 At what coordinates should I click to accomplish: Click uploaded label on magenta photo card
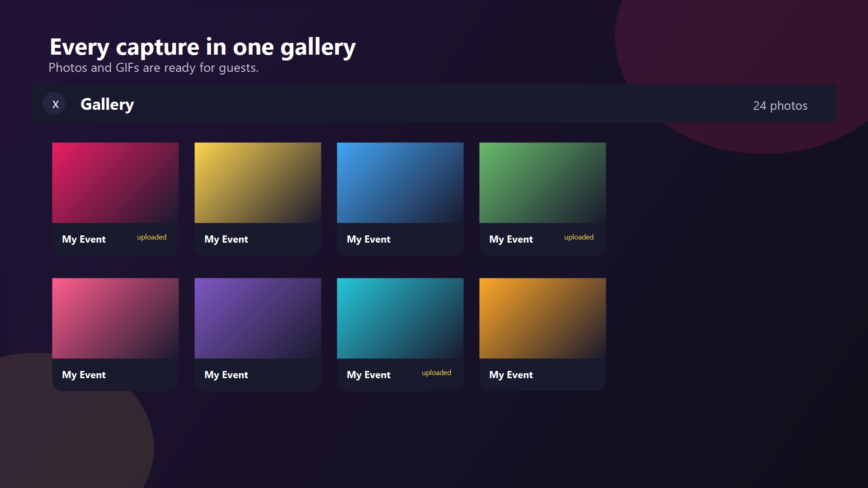[x=151, y=237]
